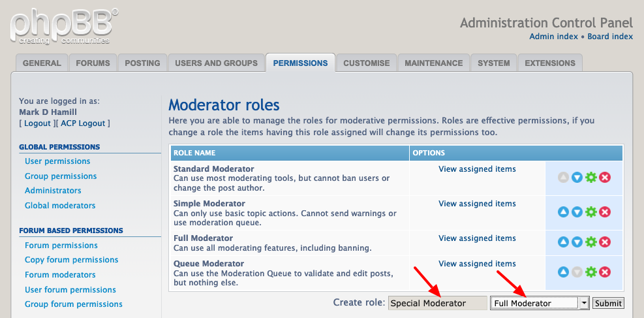Switch to USERS AND GROUPS tab
This screenshot has height=318, width=644.
[216, 63]
